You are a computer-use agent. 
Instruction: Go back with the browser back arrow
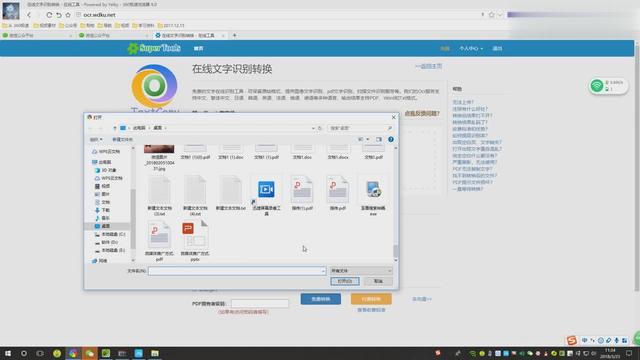click(x=29, y=15)
